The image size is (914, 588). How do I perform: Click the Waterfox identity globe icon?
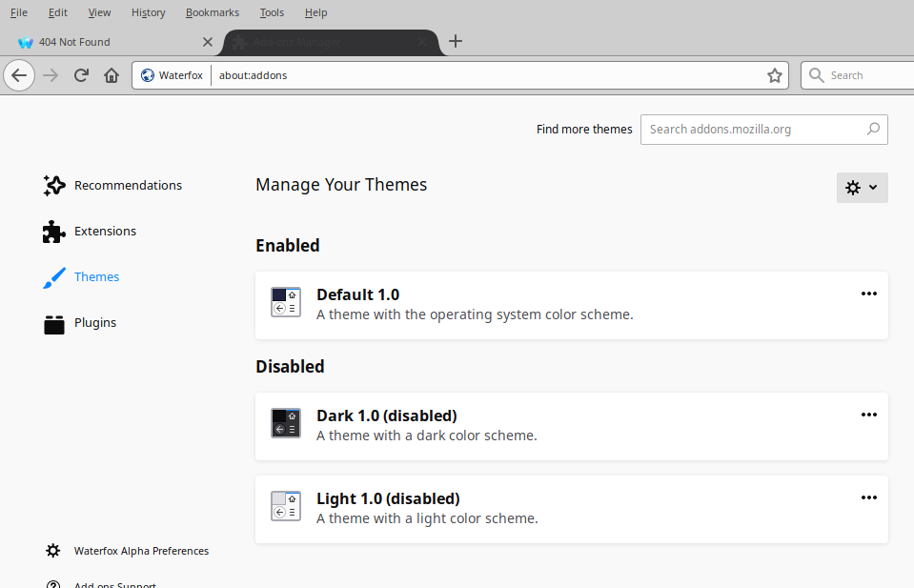[x=148, y=75]
